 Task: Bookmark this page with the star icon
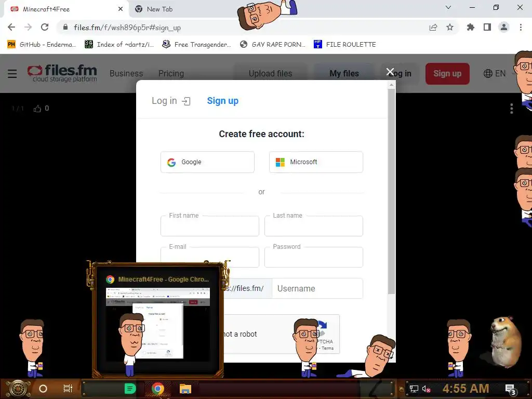(x=450, y=27)
